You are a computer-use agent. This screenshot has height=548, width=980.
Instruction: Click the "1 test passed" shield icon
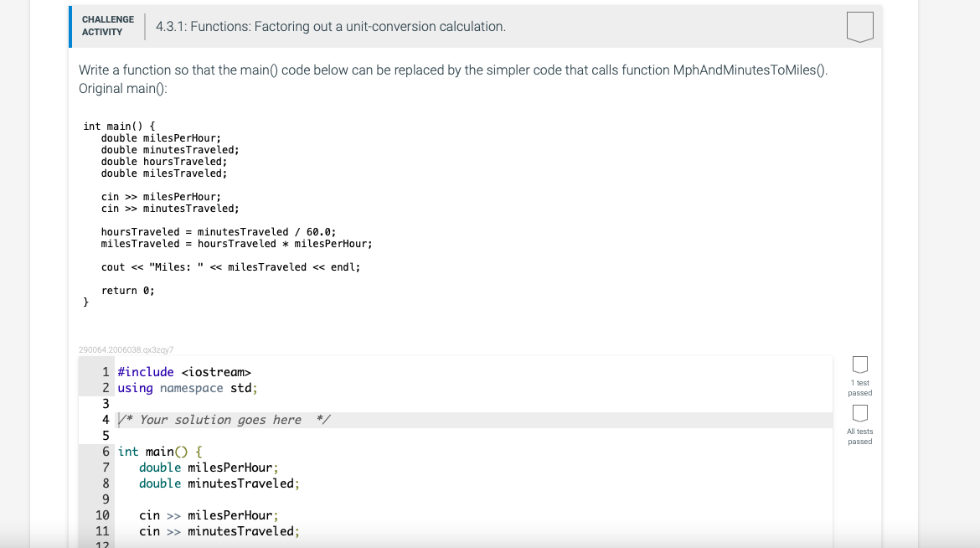(x=859, y=364)
